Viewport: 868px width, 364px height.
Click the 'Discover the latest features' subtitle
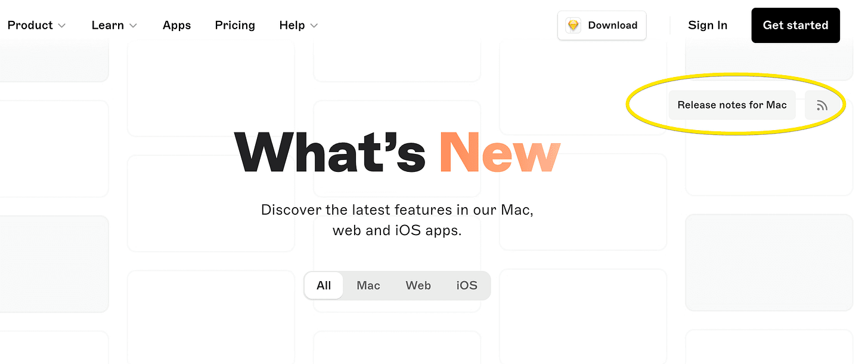tap(397, 220)
